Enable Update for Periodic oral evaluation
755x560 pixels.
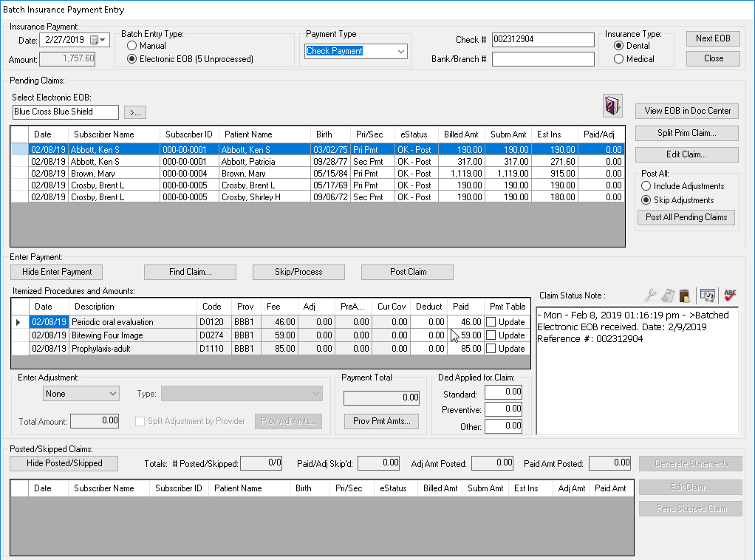[x=491, y=322]
